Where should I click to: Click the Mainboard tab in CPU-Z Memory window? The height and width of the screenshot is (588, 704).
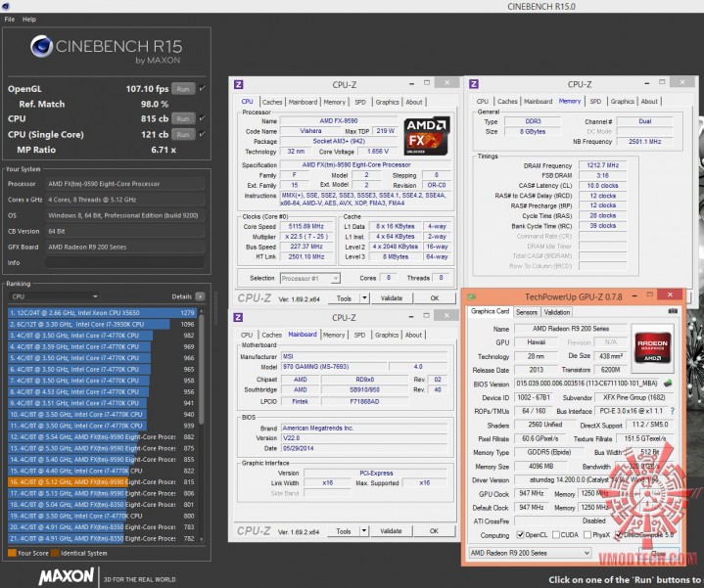tap(538, 102)
